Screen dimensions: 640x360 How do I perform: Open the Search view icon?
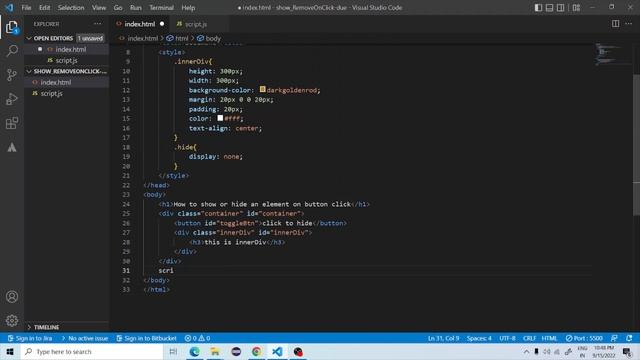12,51
